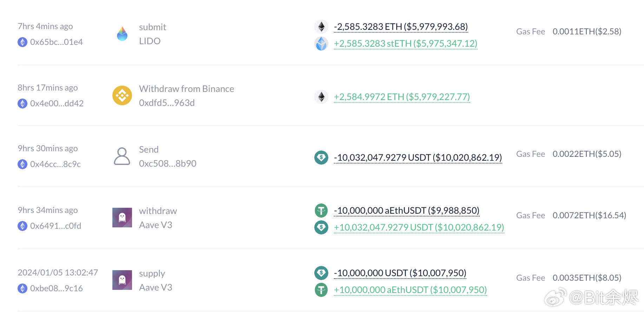Open Binance address 0xdfd5...963d
Image resolution: width=644 pixels, height=313 pixels.
[167, 103]
